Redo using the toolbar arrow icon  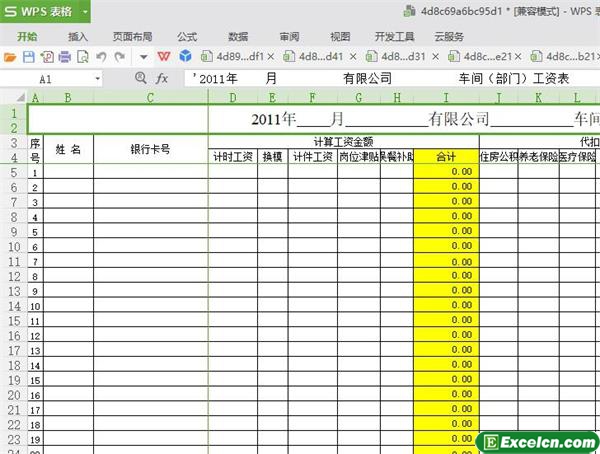coord(120,57)
